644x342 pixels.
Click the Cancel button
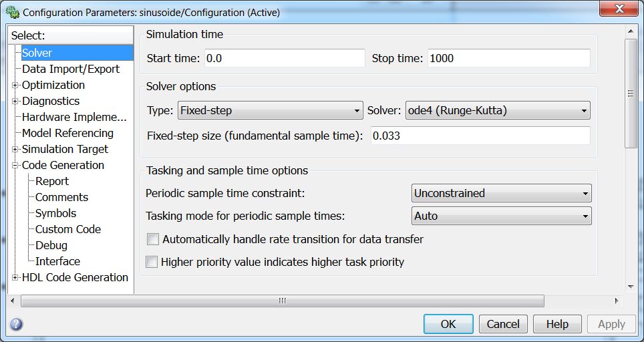click(503, 324)
